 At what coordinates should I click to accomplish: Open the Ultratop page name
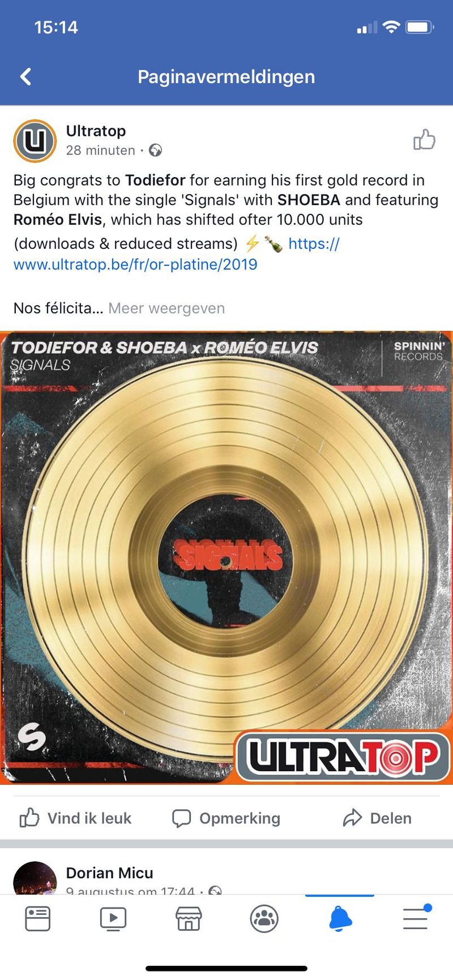tap(96, 131)
